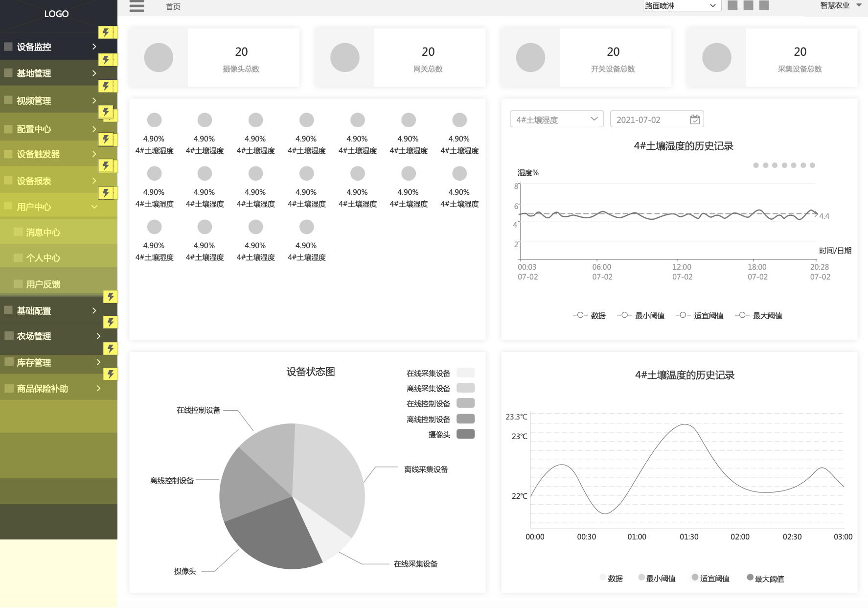Click the square icon beside 库存管理
868x608 pixels.
tap(9, 362)
